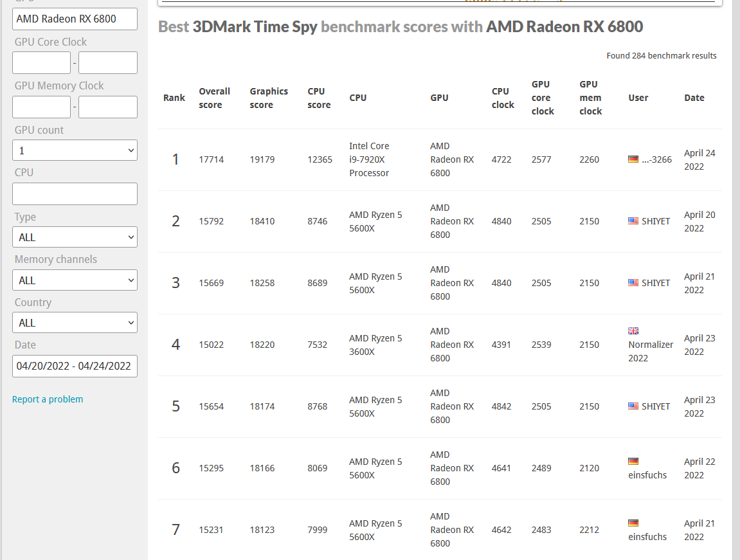Screen dimensions: 740x560
Task: Click CPU score 12365
Action: pos(320,159)
